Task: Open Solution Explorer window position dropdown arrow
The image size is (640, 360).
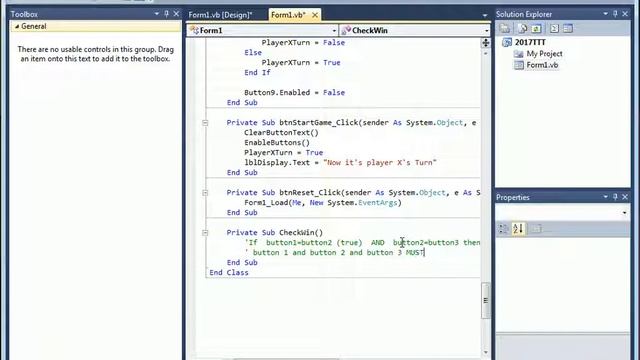Action: [605, 14]
